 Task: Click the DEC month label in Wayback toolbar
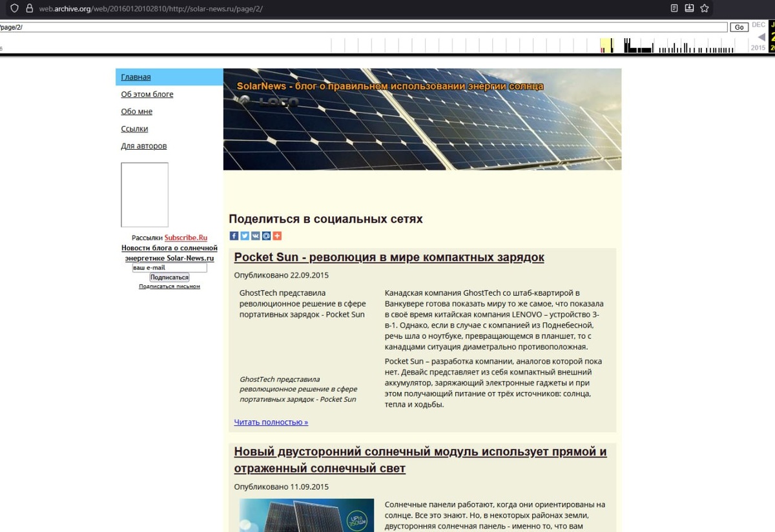[758, 25]
